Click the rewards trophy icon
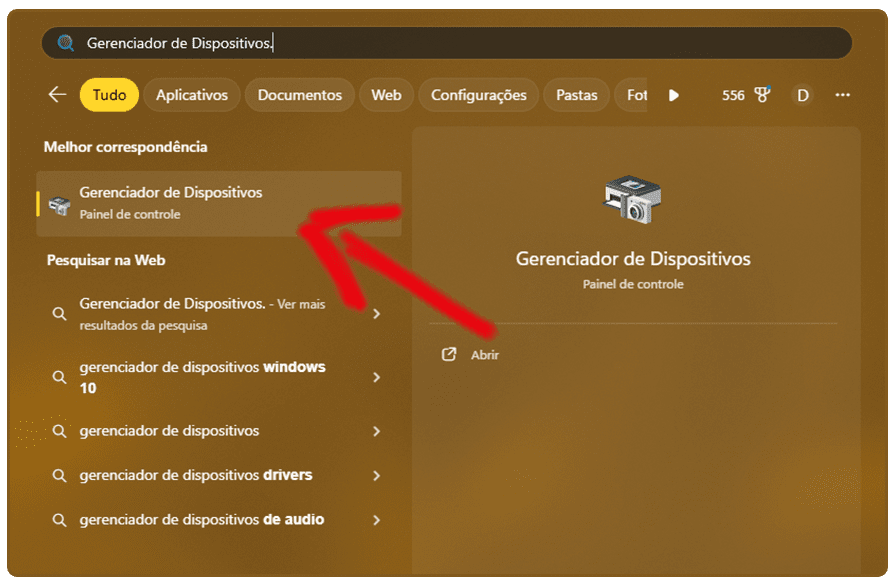 tap(763, 95)
